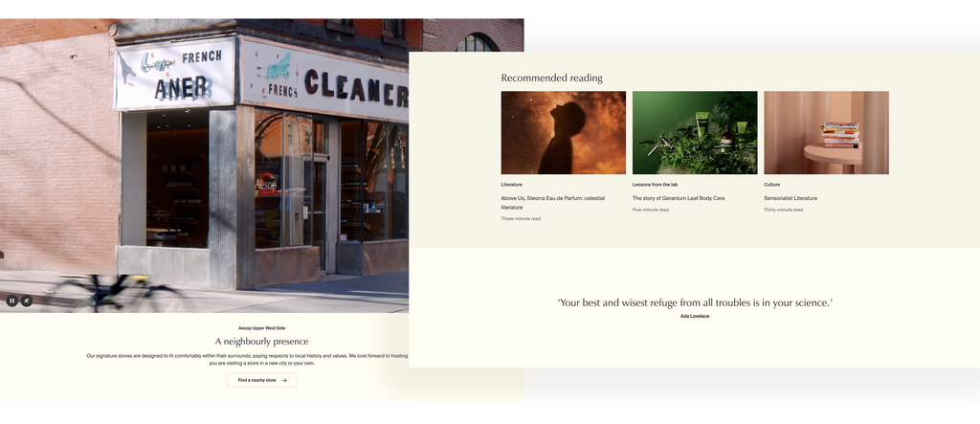Screen dimensions: 980x424
Task: Click the 'Lessons from the lab' label
Action: coord(655,185)
